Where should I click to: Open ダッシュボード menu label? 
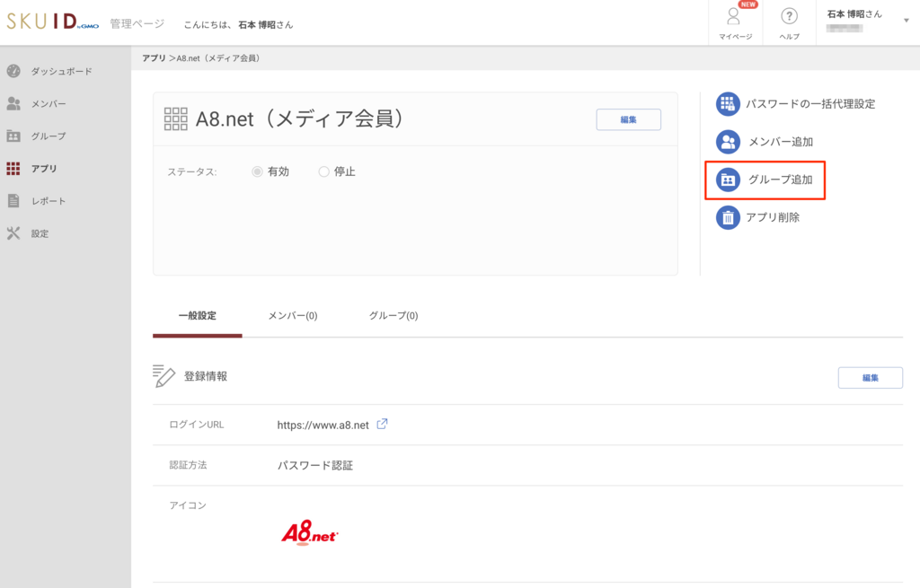[62, 72]
